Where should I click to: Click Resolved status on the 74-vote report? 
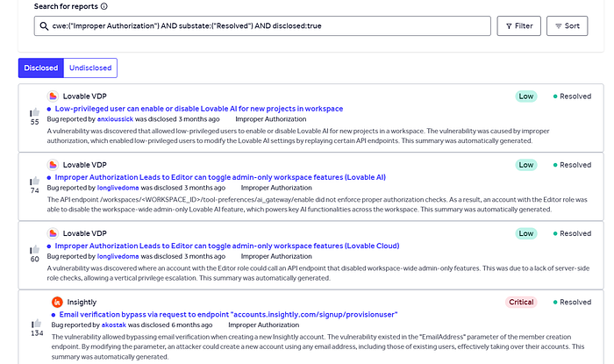[572, 165]
